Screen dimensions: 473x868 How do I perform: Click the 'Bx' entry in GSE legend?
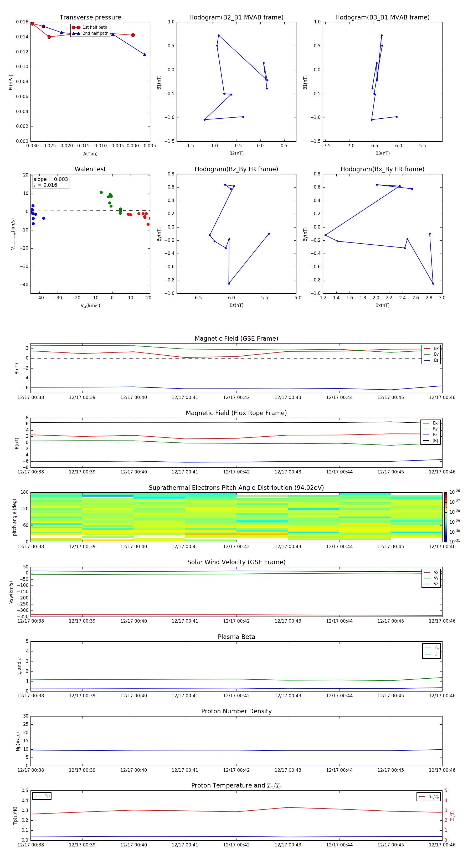click(x=431, y=349)
